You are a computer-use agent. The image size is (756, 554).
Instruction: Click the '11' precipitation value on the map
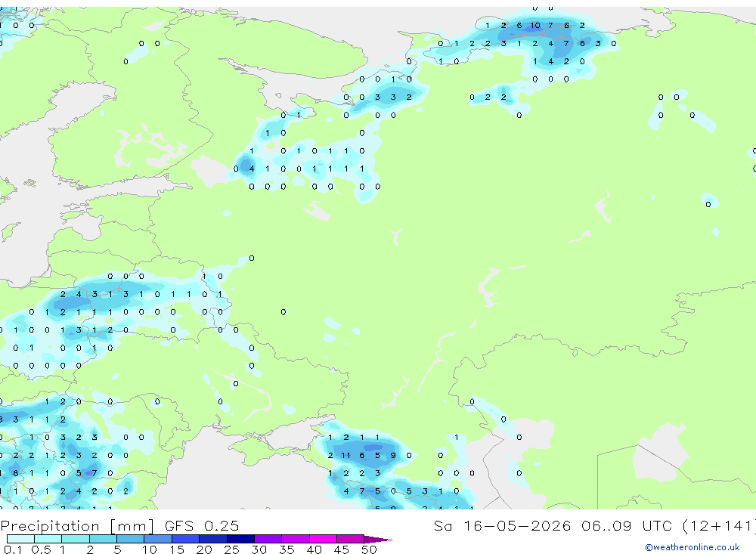tap(345, 455)
